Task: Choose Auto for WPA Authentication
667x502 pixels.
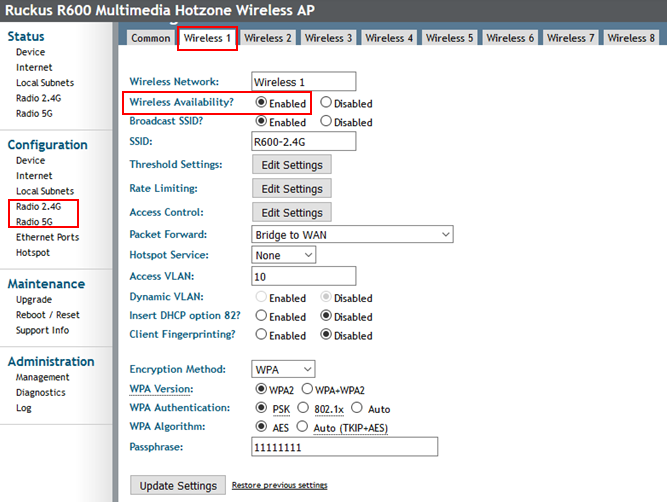Action: click(x=357, y=408)
